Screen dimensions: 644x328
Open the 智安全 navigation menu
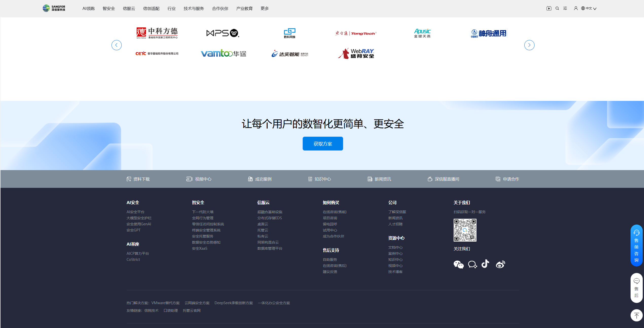coord(109,9)
